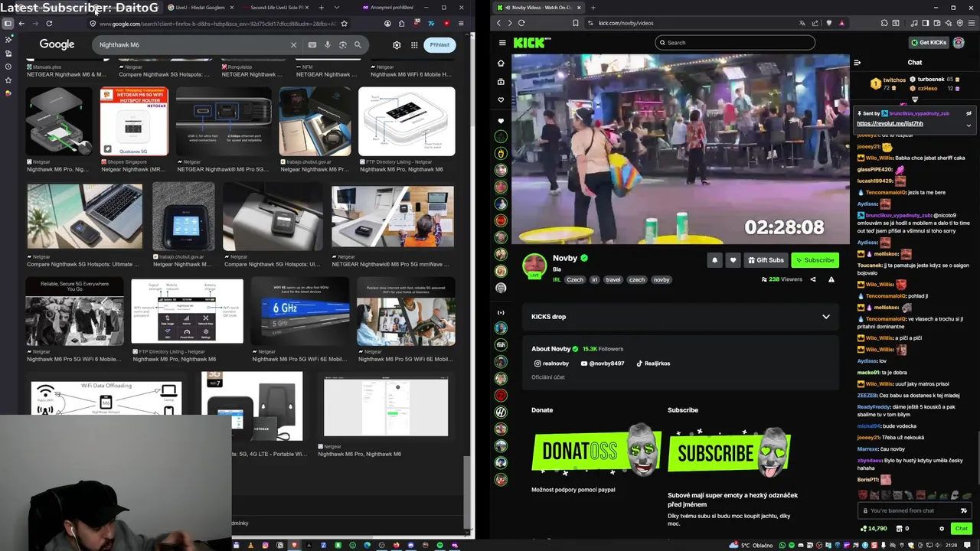Clear the Google search box text

[x=293, y=45]
